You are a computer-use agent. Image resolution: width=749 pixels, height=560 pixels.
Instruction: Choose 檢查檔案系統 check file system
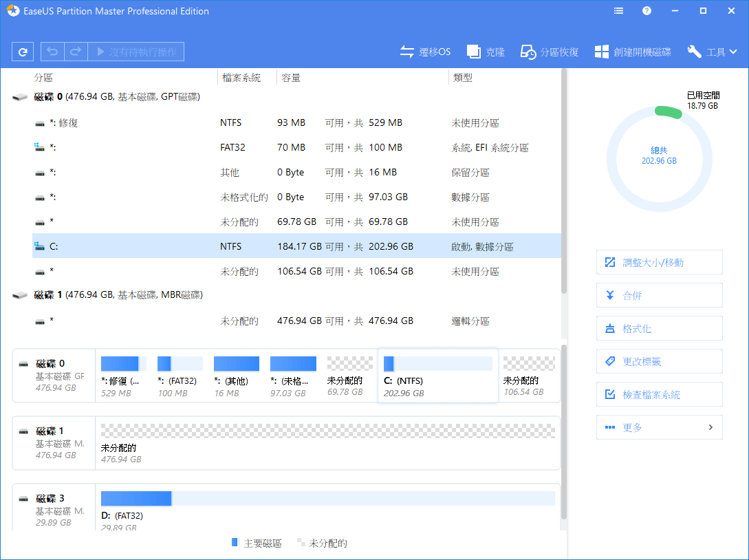(659, 395)
